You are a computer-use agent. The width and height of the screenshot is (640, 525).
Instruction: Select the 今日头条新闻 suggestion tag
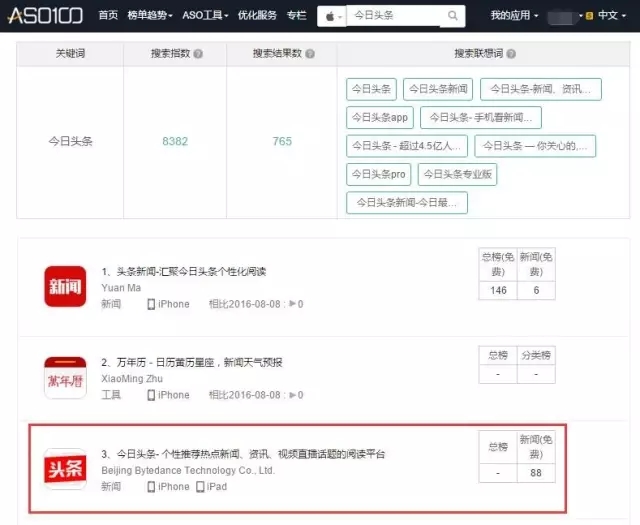[x=438, y=89]
